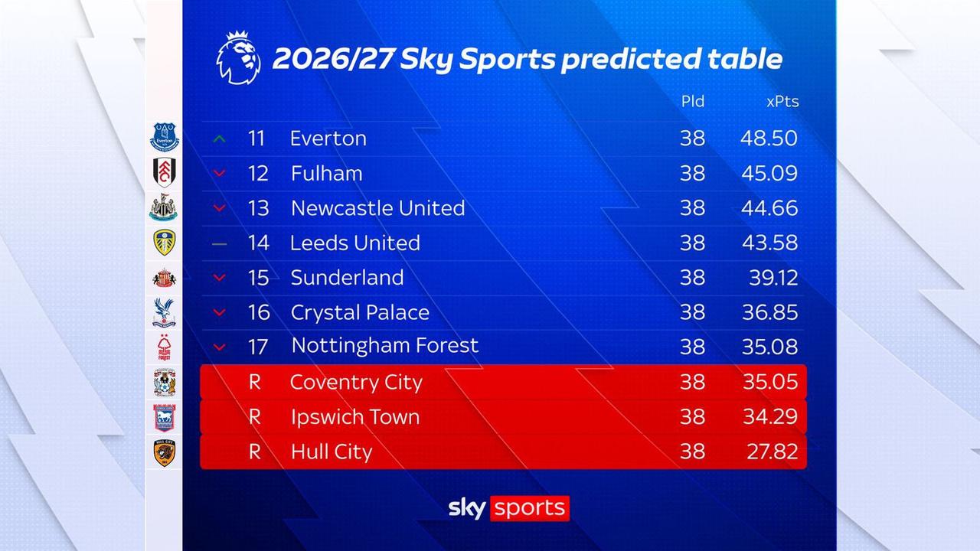Click the Newcastle United club crest

point(164,207)
